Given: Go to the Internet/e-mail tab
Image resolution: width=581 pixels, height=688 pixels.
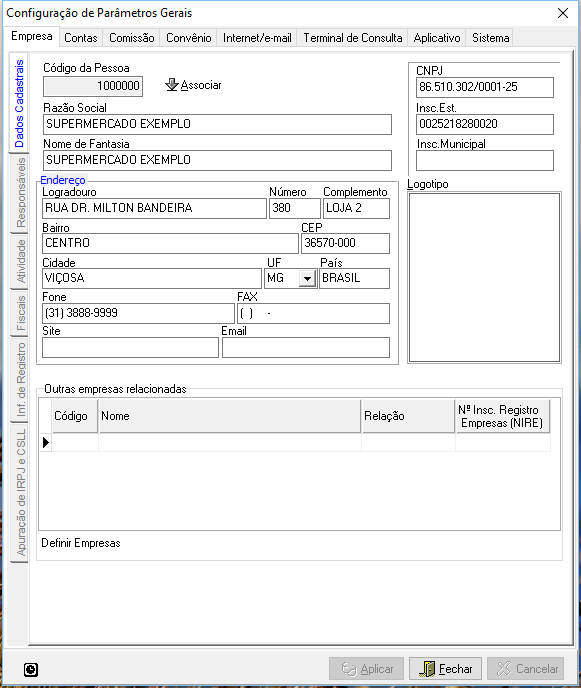Looking at the screenshot, I should point(257,38).
